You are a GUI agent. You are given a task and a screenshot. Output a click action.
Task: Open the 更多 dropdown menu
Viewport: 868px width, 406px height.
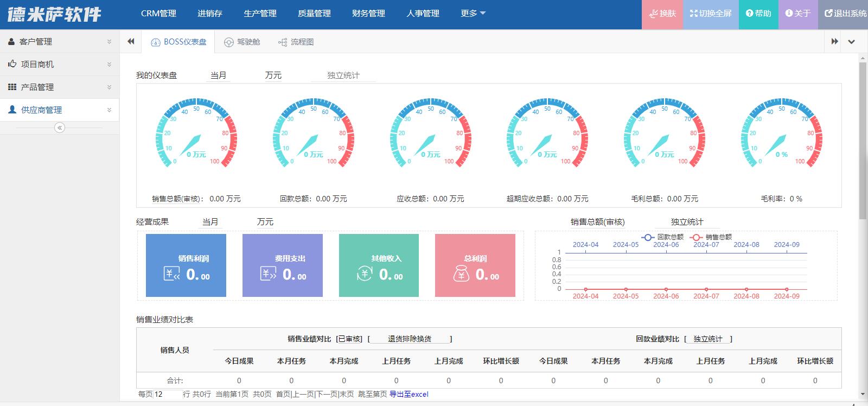point(473,13)
